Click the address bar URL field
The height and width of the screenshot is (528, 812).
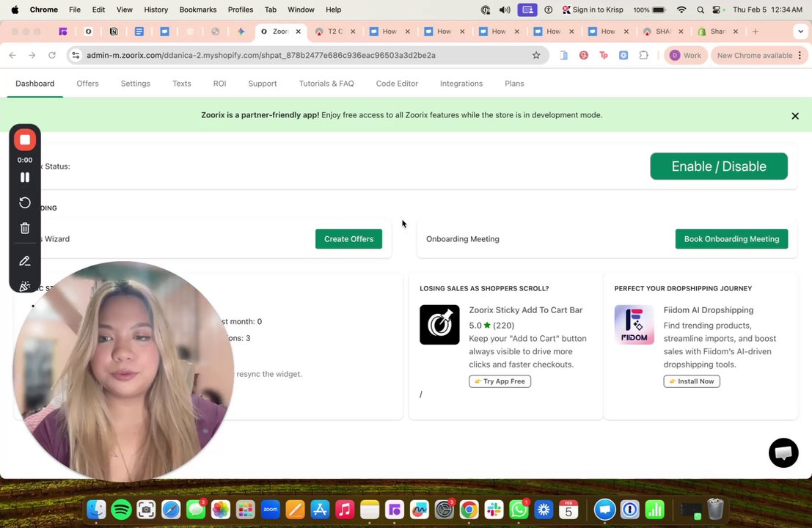point(306,56)
